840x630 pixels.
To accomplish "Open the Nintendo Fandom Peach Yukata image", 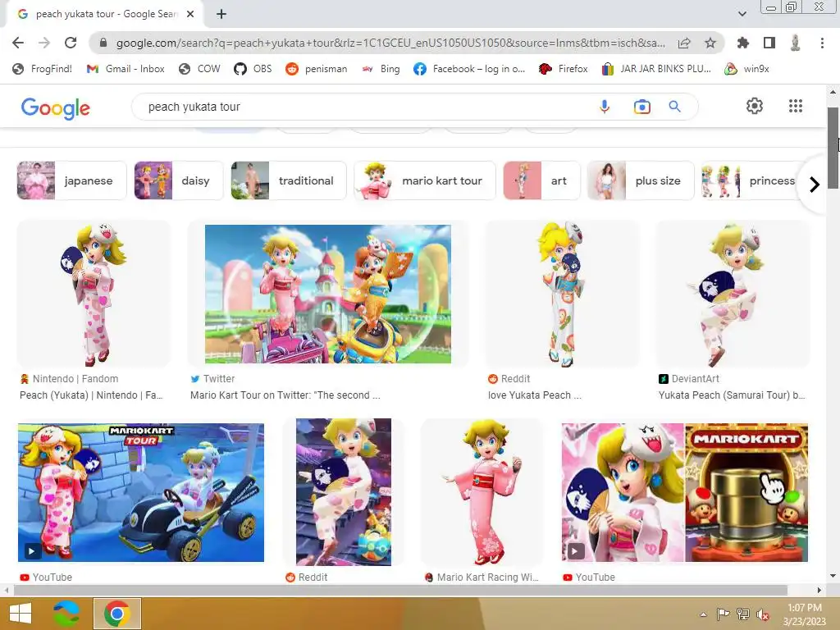I will [x=94, y=294].
